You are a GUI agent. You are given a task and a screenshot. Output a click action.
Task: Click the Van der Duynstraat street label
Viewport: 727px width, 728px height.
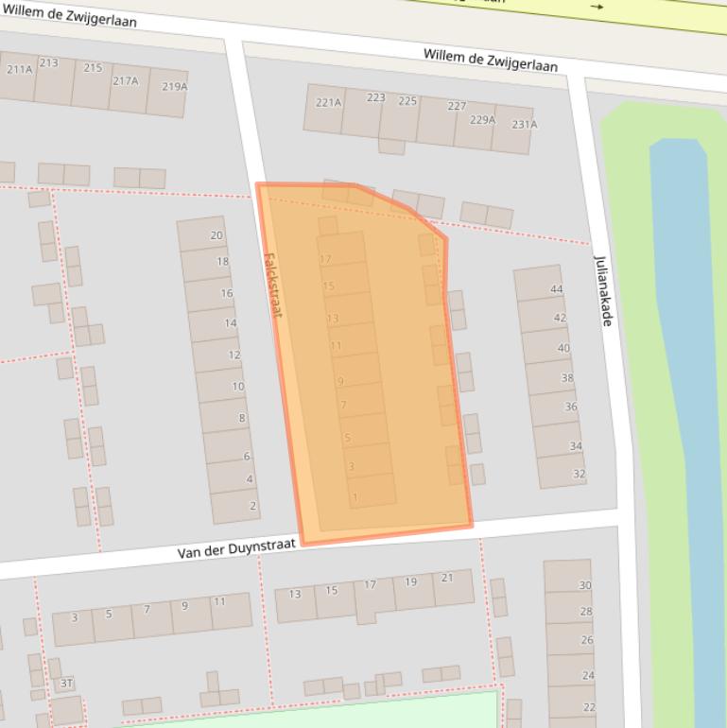(236, 548)
